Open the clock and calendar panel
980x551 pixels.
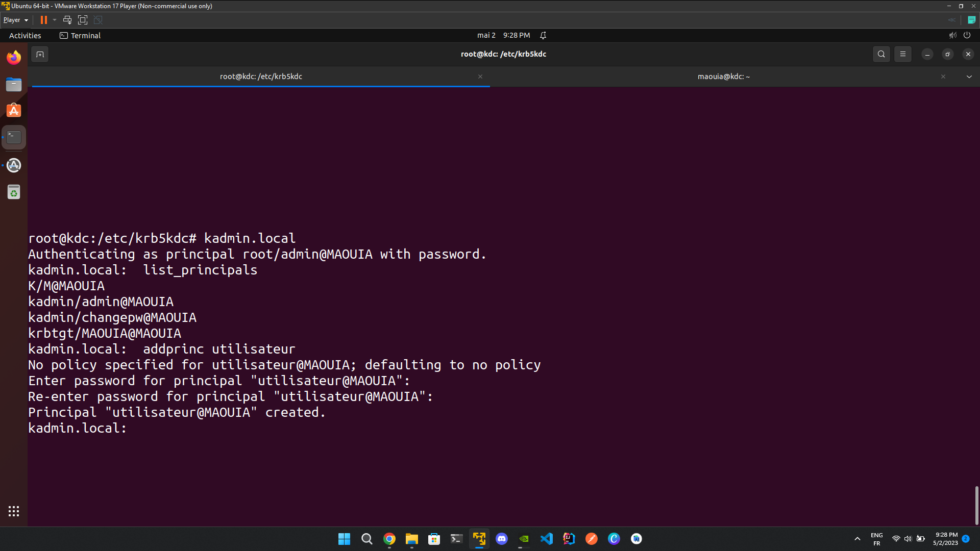(x=503, y=35)
